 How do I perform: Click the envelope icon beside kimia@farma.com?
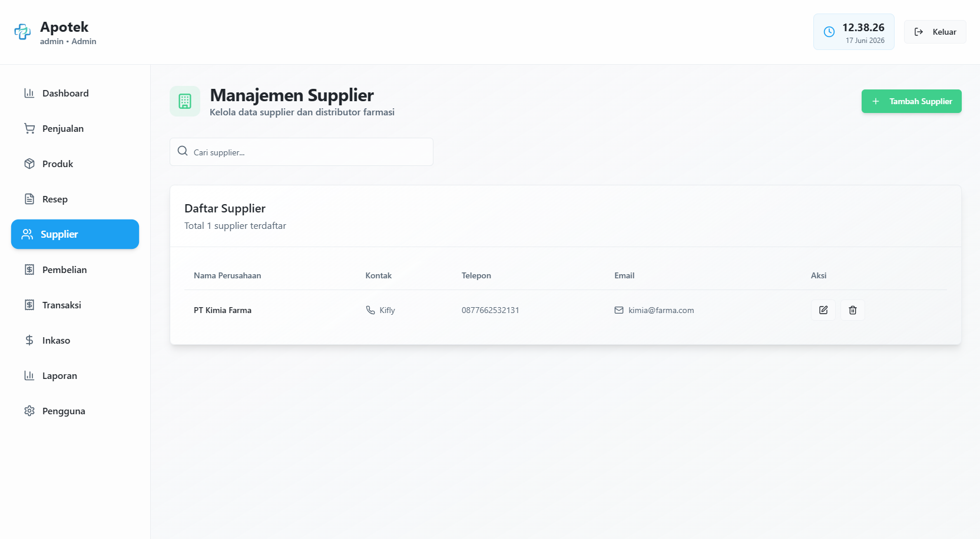(x=619, y=310)
